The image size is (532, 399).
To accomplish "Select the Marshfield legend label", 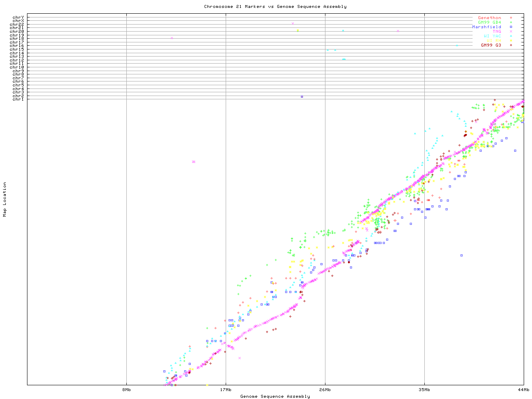I will point(486,27).
